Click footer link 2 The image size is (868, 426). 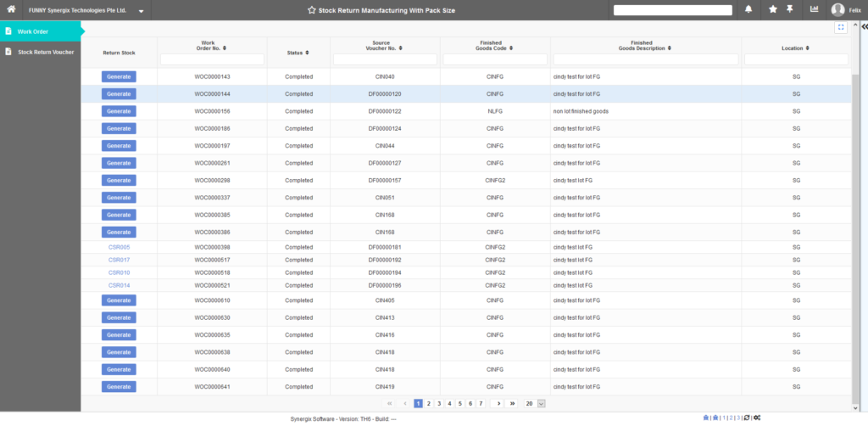point(731,418)
